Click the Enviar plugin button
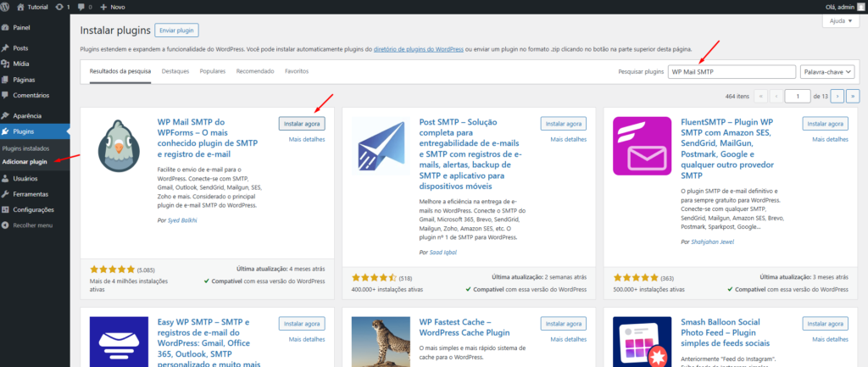The height and width of the screenshot is (367, 868). (176, 31)
